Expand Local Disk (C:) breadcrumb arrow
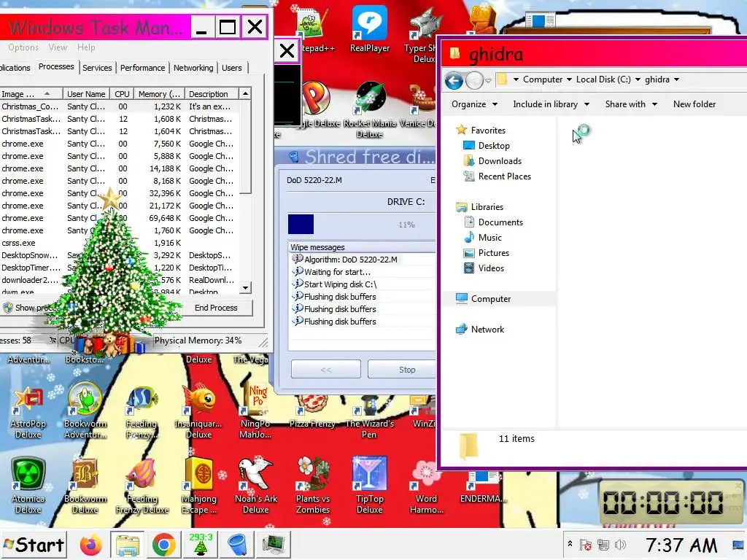The image size is (747, 560). (x=638, y=79)
